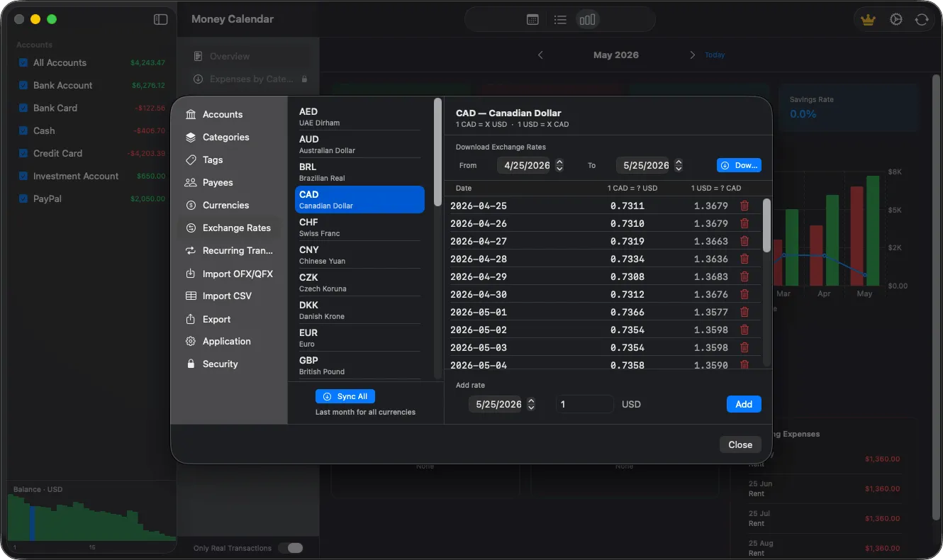Switch to charts view in toolbar
This screenshot has width=943, height=560.
click(x=587, y=20)
